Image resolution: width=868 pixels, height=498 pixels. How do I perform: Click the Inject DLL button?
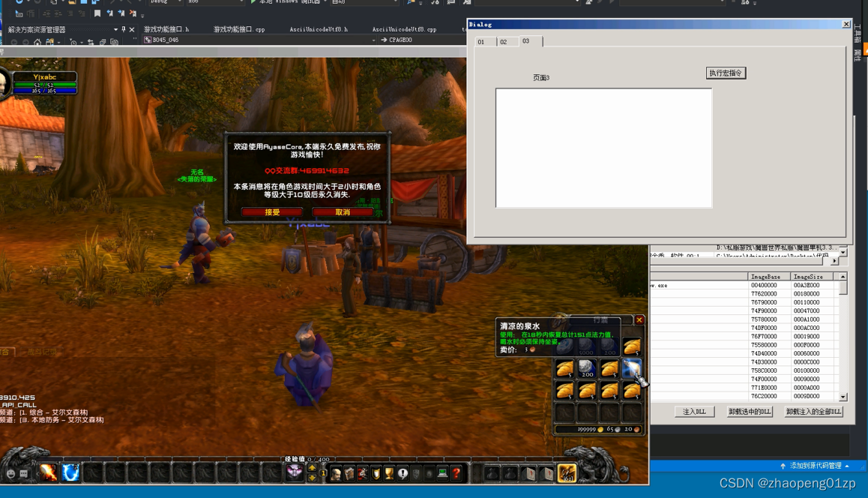tap(694, 412)
